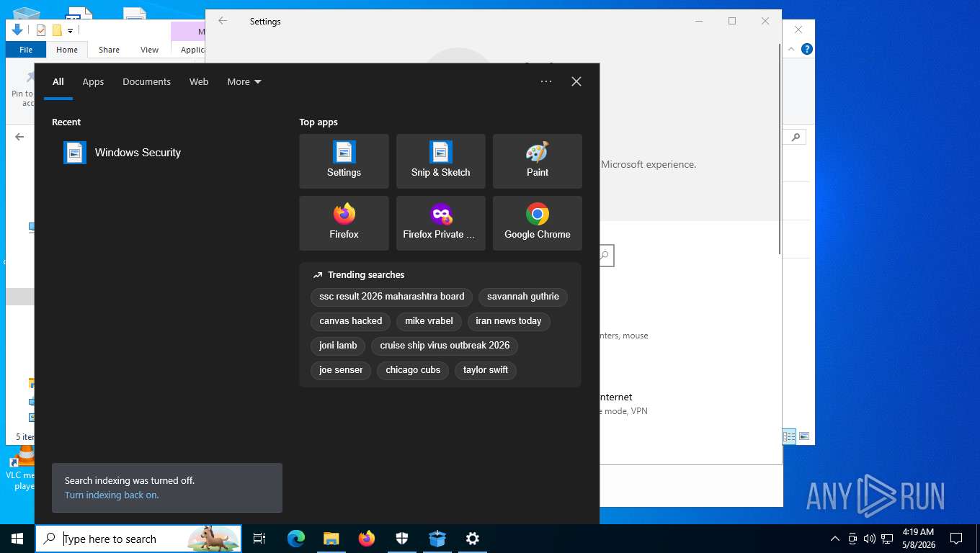Search trending taylor swift
Screen dimensions: 980x553
coord(486,370)
